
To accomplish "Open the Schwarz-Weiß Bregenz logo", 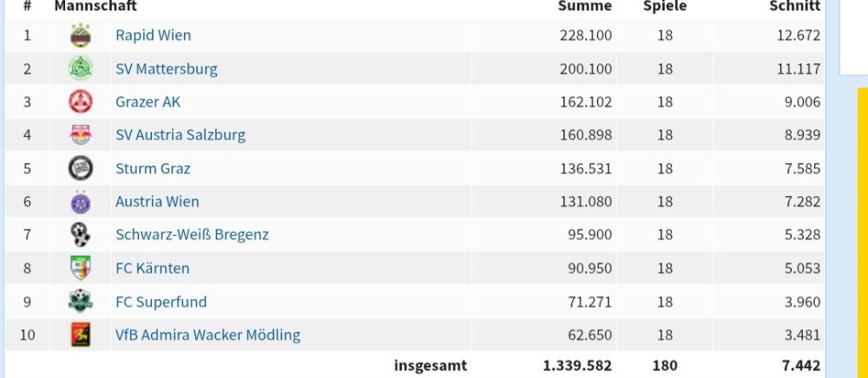I will click(x=81, y=234).
